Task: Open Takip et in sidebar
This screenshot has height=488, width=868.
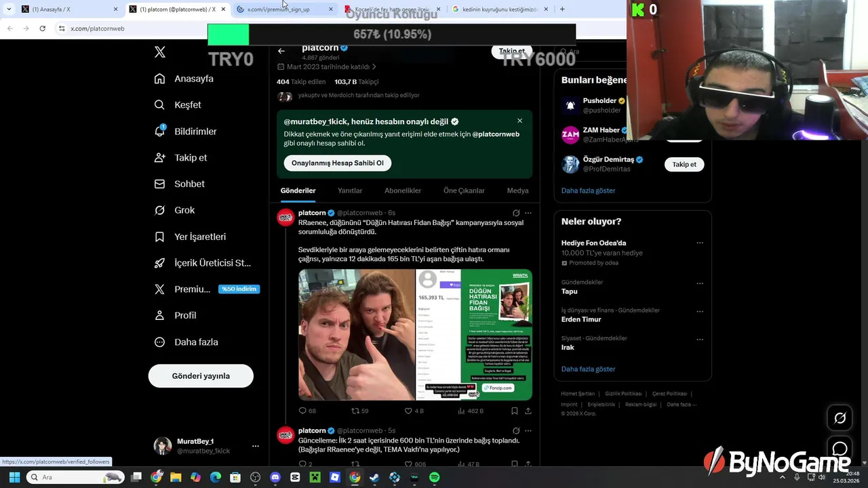Action: pyautogui.click(x=180, y=157)
